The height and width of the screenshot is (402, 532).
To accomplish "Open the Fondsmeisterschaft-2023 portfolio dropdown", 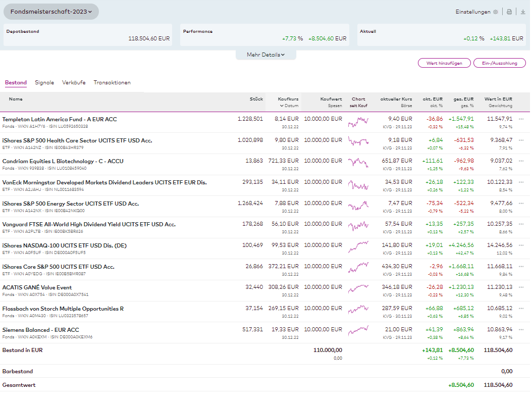I will click(51, 12).
